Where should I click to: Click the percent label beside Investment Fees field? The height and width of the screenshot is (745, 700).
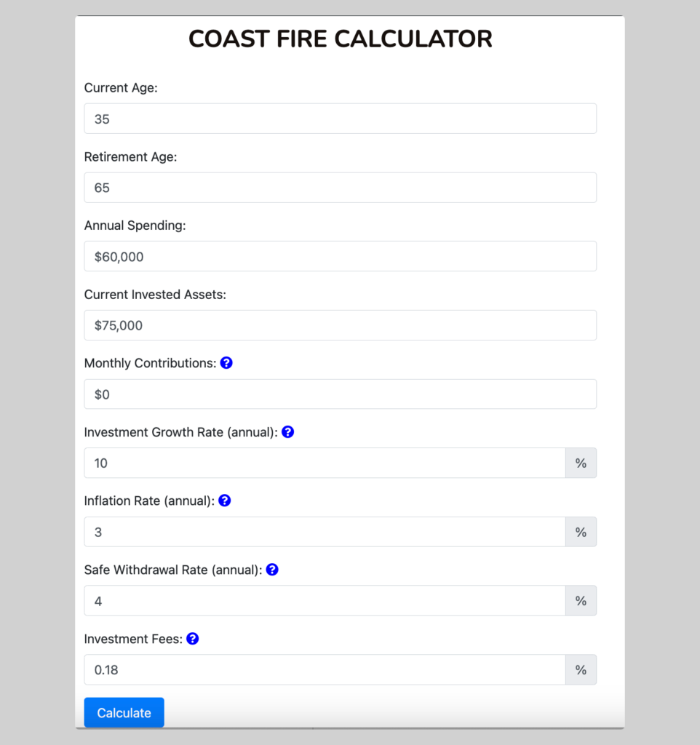[581, 669]
